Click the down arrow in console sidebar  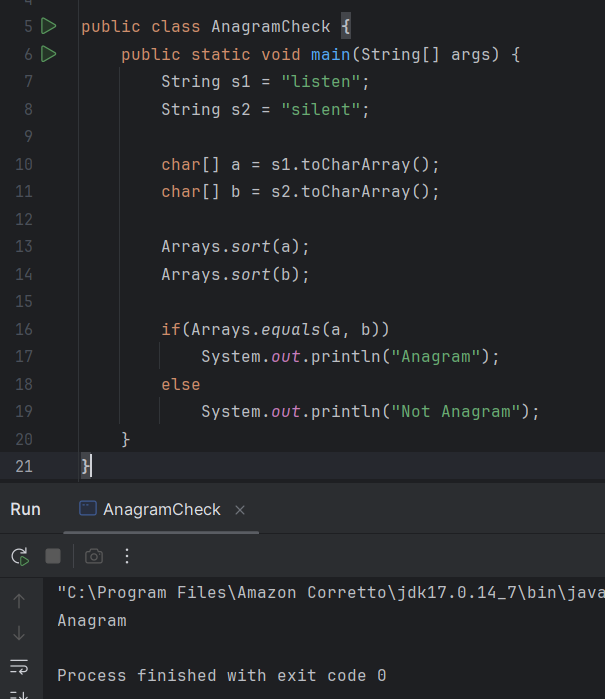19,633
